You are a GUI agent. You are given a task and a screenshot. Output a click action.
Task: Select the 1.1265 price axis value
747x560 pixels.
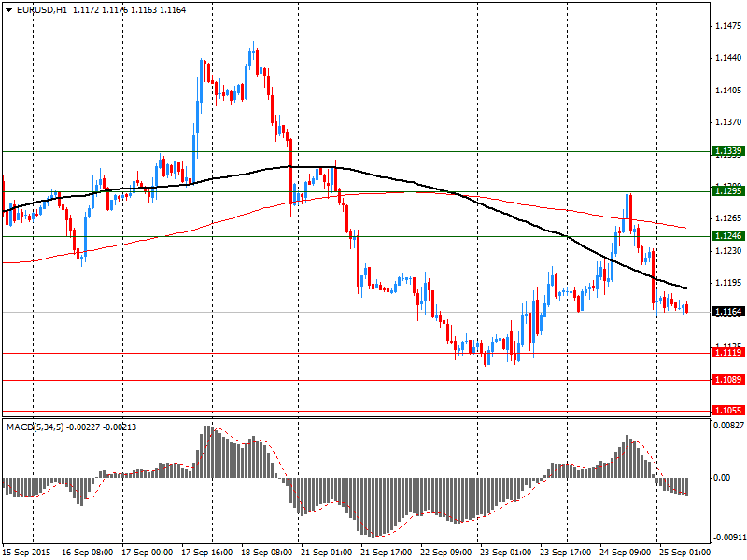729,218
